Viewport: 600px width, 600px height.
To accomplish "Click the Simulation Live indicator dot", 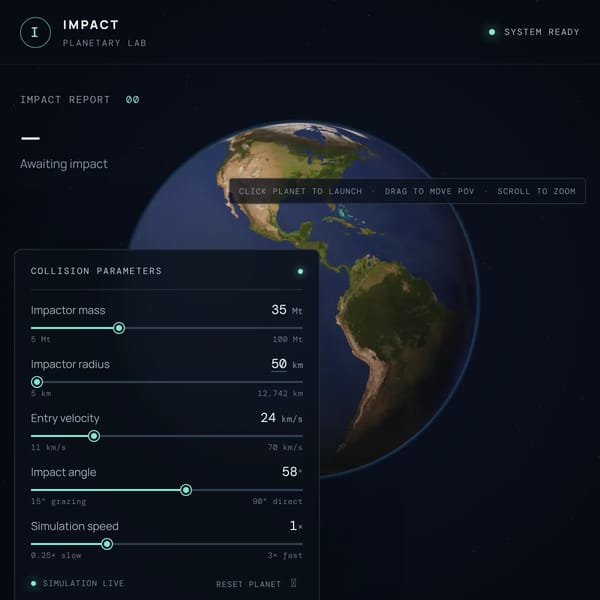I will [x=33, y=583].
